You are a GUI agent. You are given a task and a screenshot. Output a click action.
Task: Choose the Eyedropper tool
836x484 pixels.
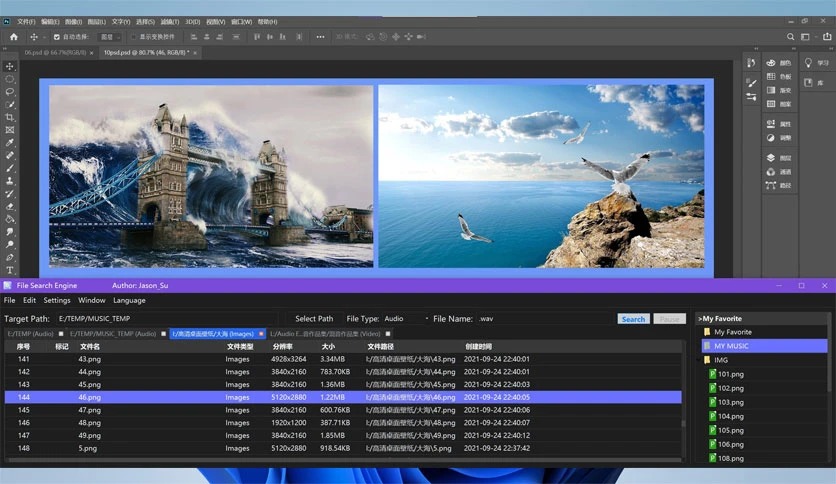pos(10,143)
